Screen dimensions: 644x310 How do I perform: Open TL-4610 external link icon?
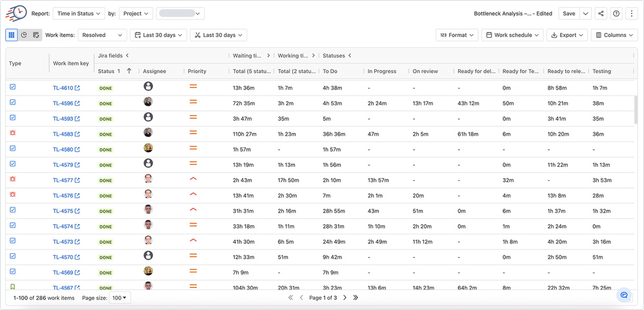[x=77, y=88]
